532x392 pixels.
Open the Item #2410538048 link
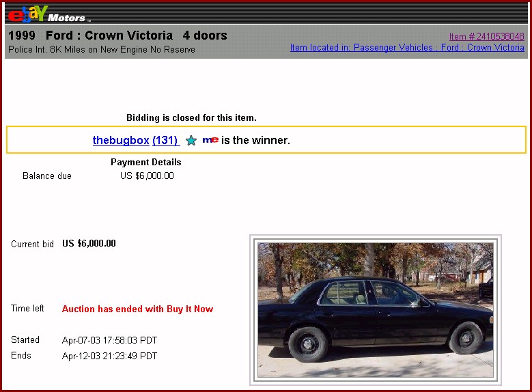pos(486,36)
